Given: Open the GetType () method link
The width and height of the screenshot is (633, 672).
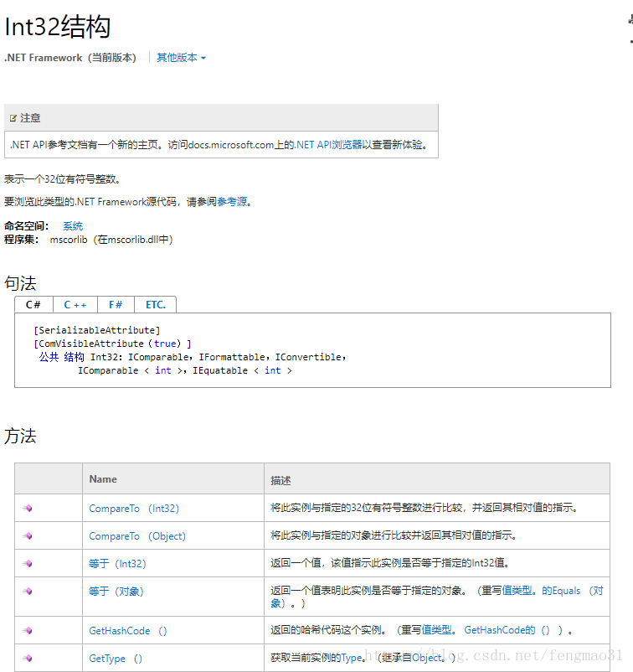Looking at the screenshot, I should click(116, 659).
